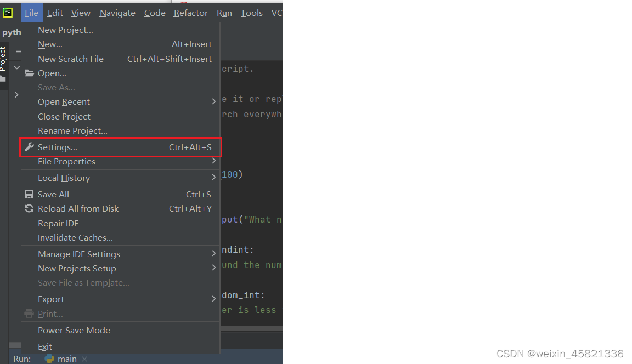The width and height of the screenshot is (632, 364).
Task: Click the folder icon beside Open...
Action: pos(29,73)
